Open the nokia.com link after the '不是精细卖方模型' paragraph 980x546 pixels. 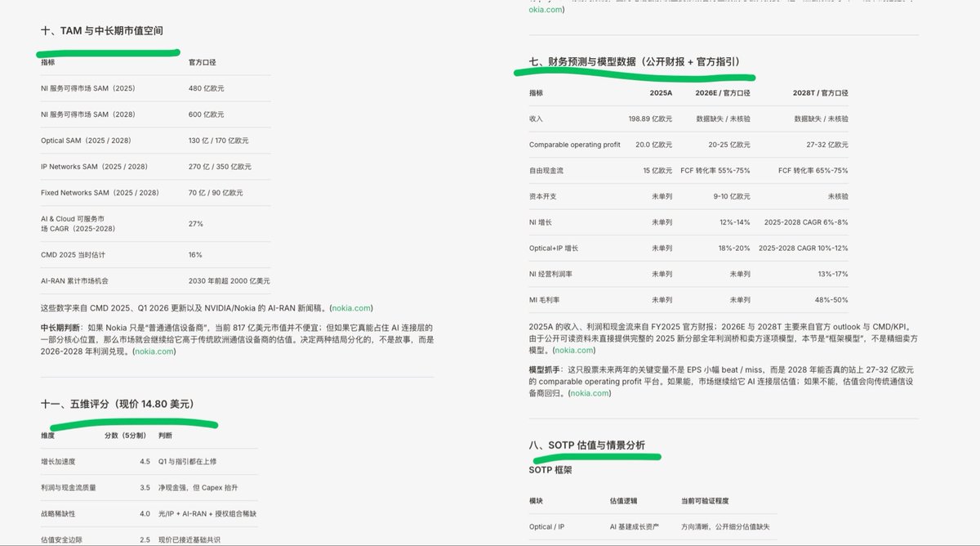pos(575,350)
